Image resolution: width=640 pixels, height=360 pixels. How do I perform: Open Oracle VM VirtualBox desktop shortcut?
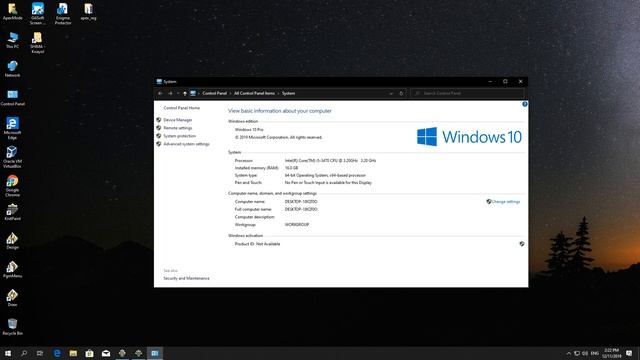[12, 157]
